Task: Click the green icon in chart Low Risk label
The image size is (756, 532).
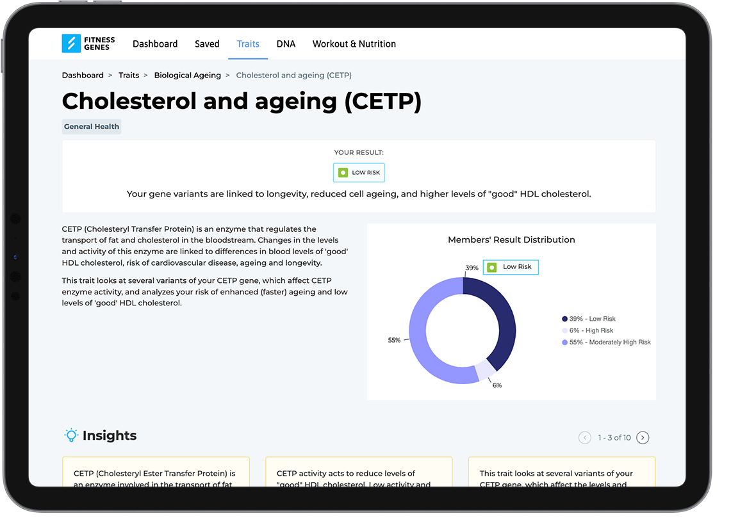Action: (492, 267)
